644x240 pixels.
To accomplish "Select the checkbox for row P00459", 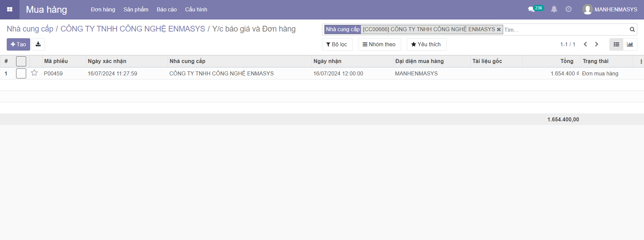I will pyautogui.click(x=21, y=73).
